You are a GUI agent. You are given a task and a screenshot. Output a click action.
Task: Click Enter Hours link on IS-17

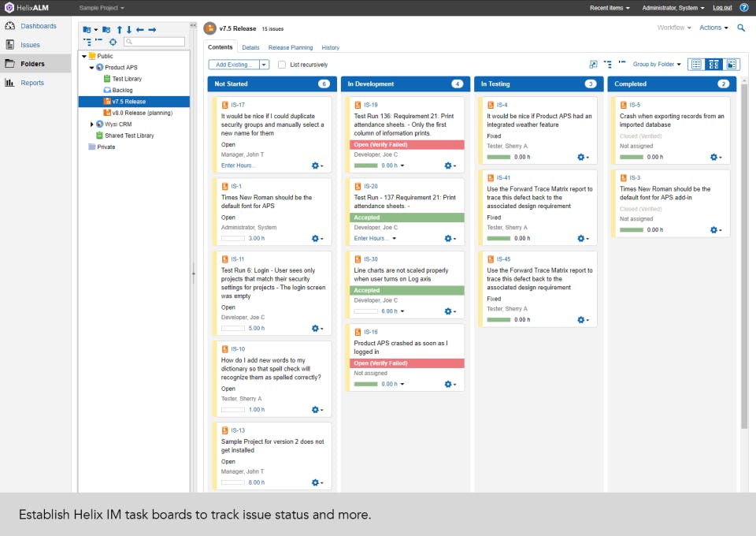(x=238, y=166)
